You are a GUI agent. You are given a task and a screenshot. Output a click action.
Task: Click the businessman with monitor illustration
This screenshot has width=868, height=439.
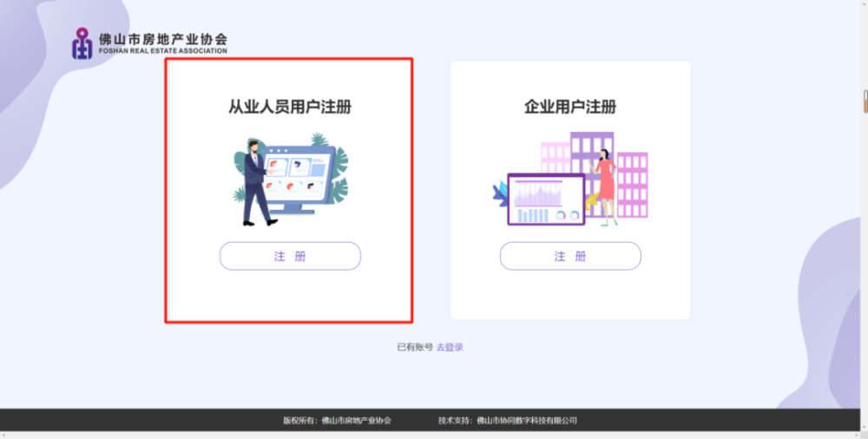(291, 180)
